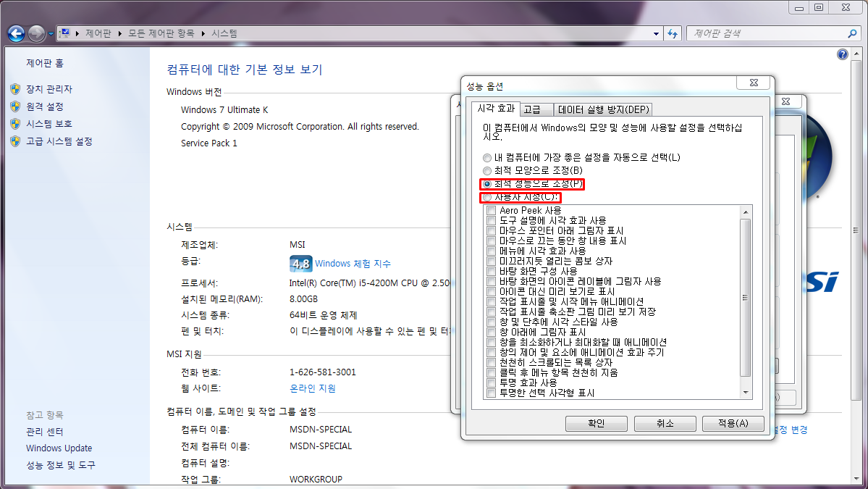Screen dimensions: 868x489
Task: Click the shield icon beside 고급 시스템 설정
Action: coord(15,141)
